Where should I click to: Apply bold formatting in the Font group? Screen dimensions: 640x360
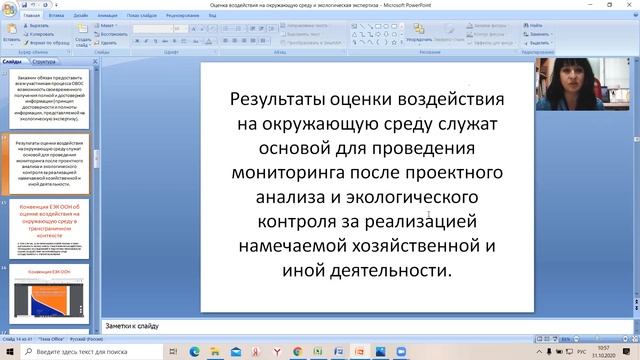click(138, 41)
